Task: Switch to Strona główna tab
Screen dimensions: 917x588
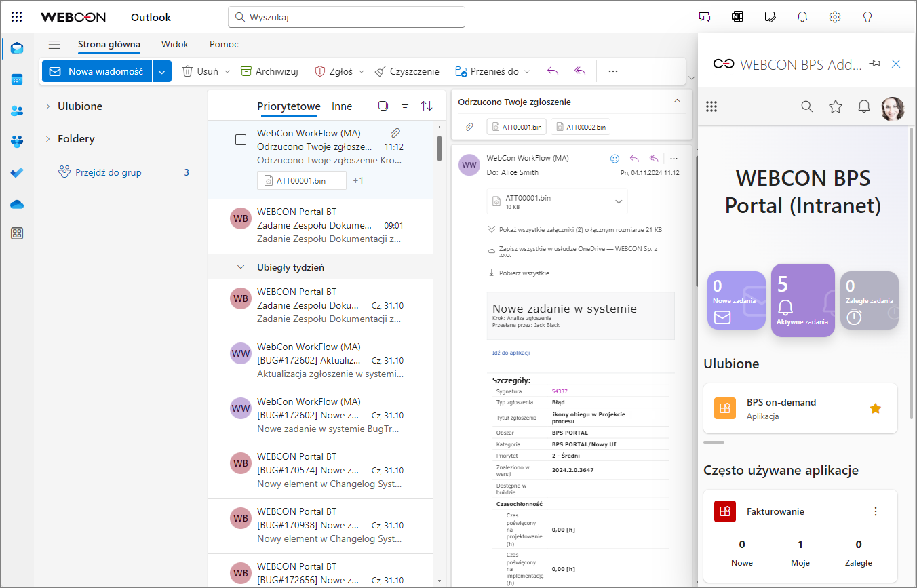Action: [x=109, y=45]
